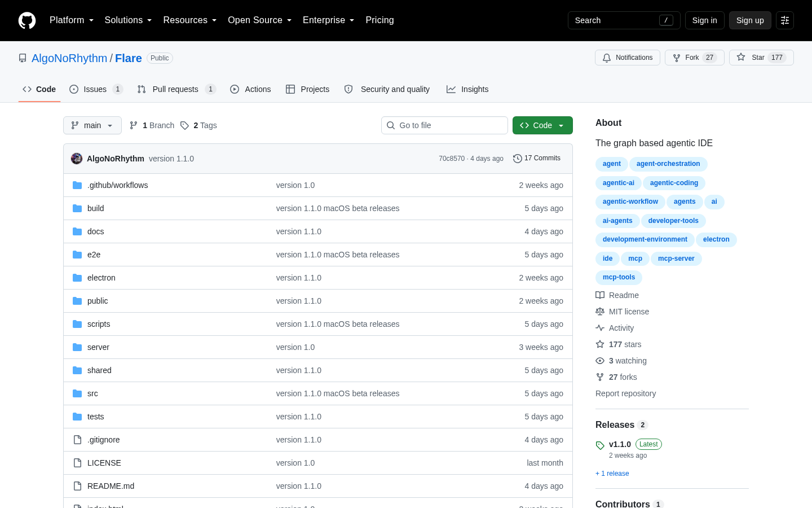Click the scale icon next to MIT license
812x508 pixels.
coord(600,312)
